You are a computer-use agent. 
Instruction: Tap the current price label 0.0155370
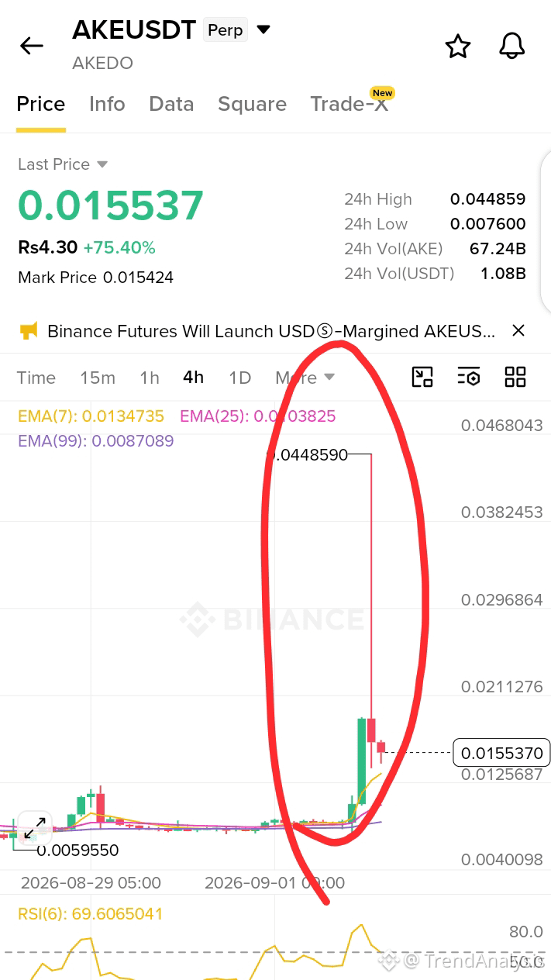coord(501,753)
